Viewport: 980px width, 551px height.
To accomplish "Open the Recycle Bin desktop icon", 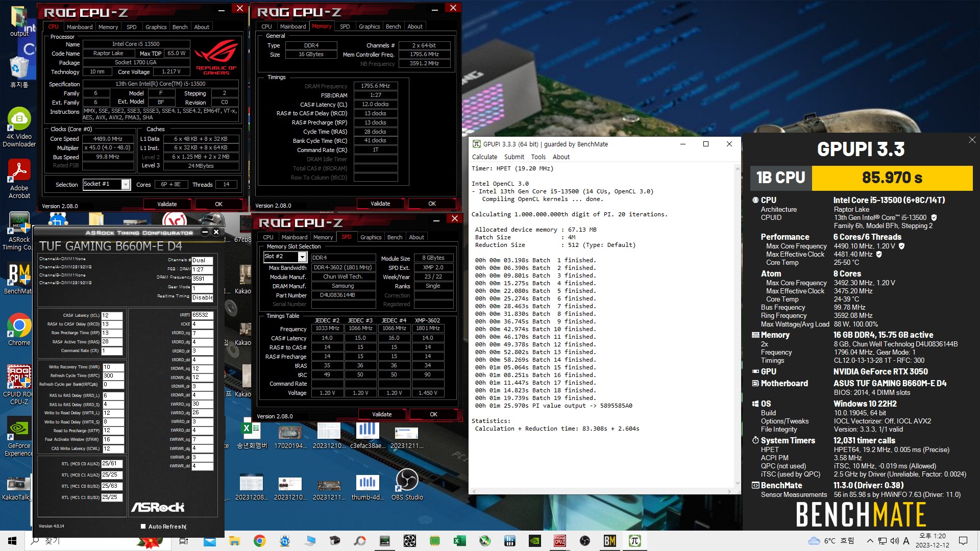I will [19, 72].
